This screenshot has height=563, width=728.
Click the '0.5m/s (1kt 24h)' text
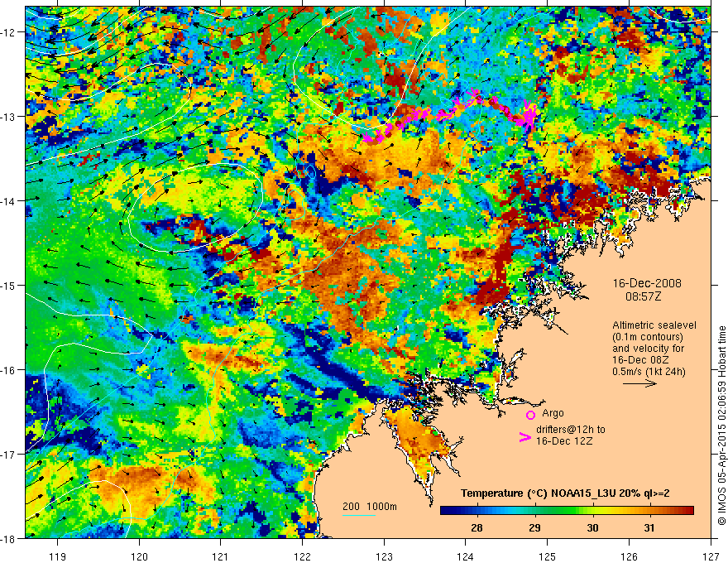[649, 371]
